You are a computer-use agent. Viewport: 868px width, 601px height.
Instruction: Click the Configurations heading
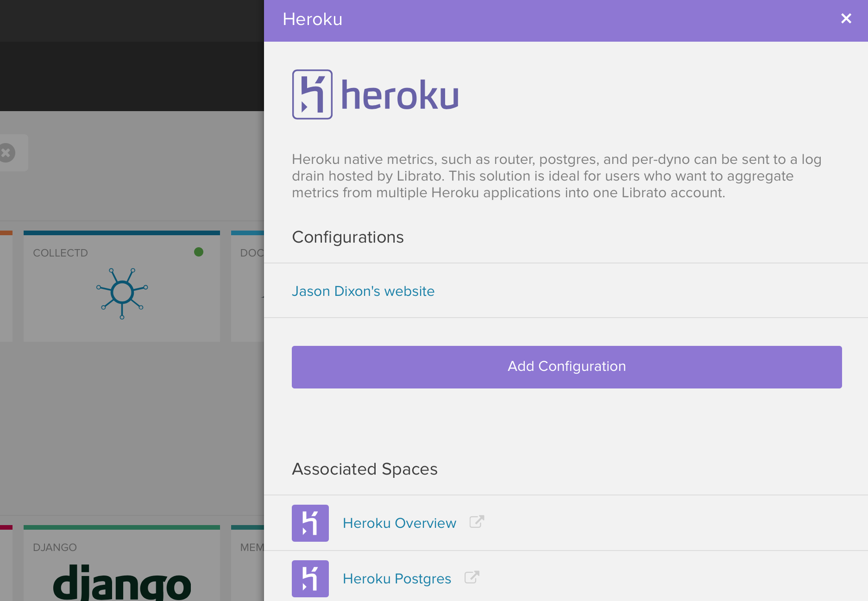pyautogui.click(x=348, y=237)
